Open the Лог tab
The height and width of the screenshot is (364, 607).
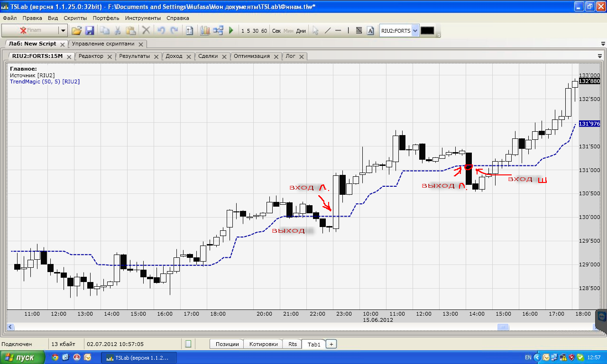point(291,56)
